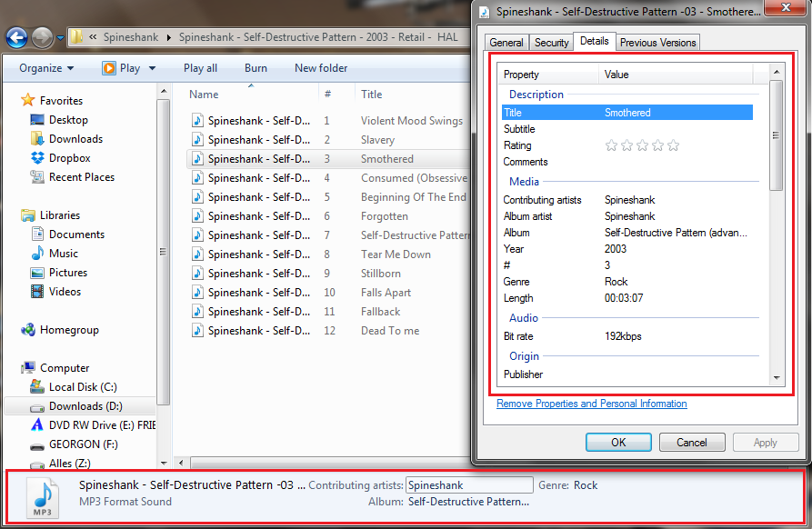This screenshot has height=529, width=812.
Task: Click Remove Properties and Personal Information link
Action: 592,404
